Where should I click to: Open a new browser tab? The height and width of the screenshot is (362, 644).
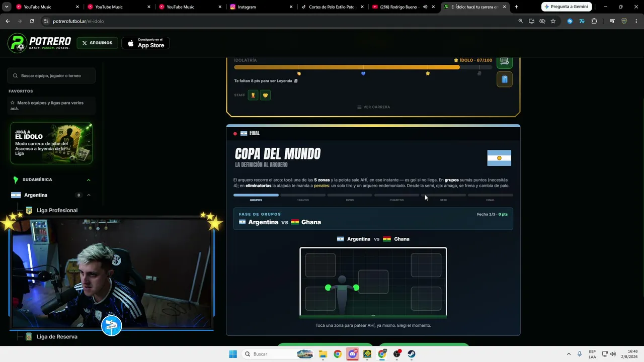point(516,7)
